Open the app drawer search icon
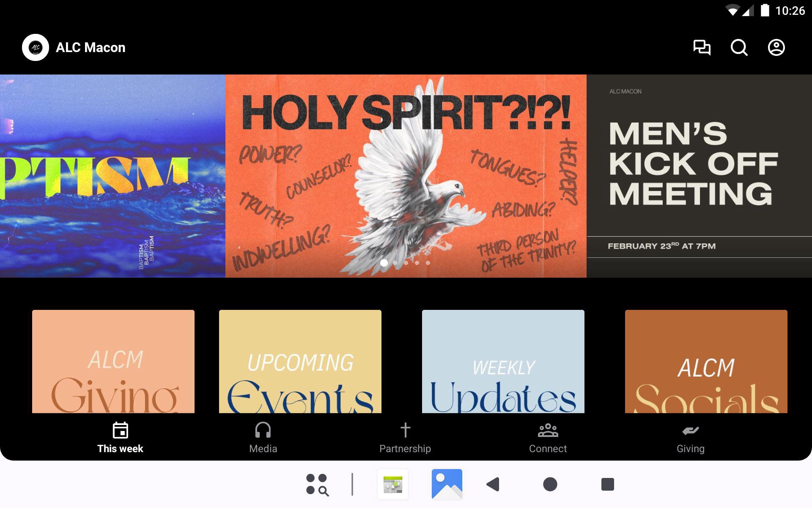The image size is (812, 508). (x=317, y=484)
